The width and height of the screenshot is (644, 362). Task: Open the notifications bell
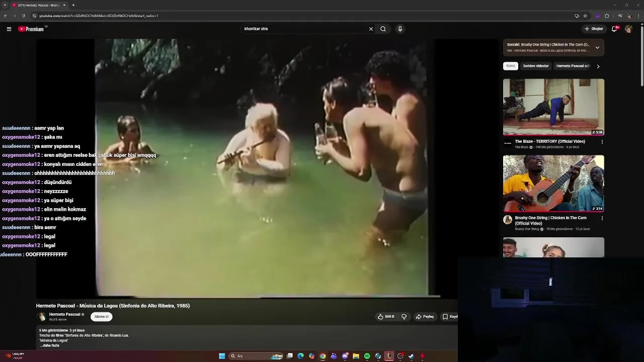point(614,29)
